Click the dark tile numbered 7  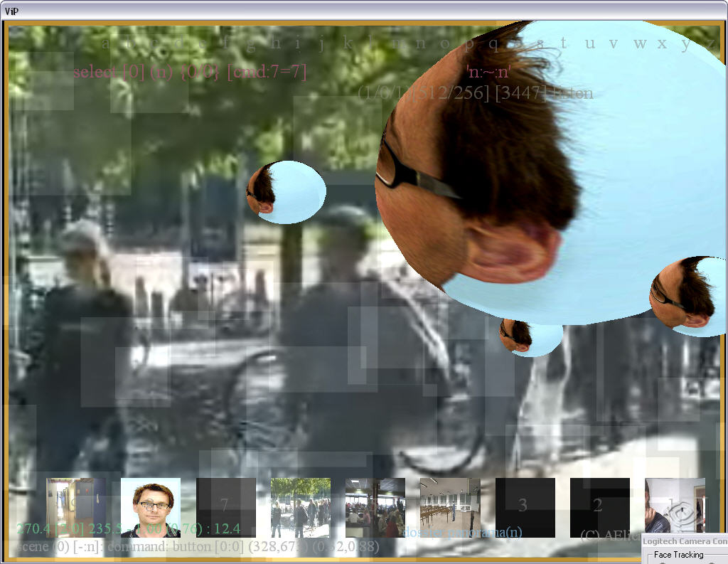(x=225, y=507)
